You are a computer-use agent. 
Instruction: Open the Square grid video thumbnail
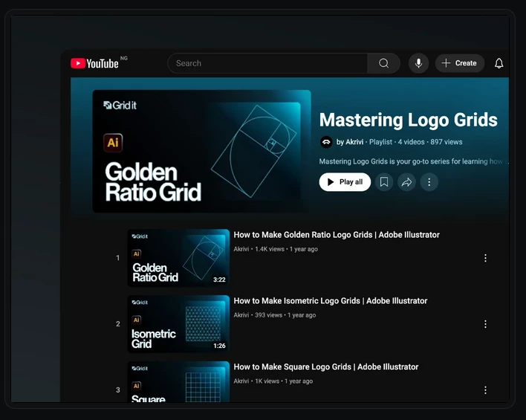coord(178,382)
